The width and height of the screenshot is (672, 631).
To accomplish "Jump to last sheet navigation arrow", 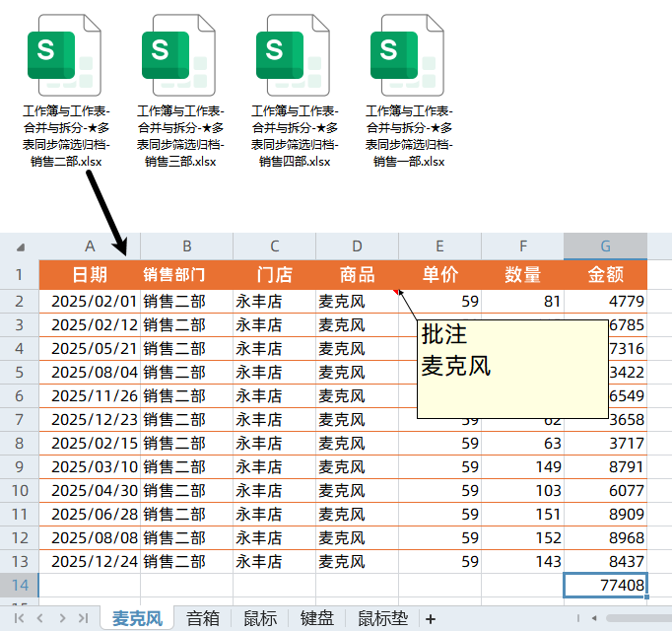I will (84, 618).
